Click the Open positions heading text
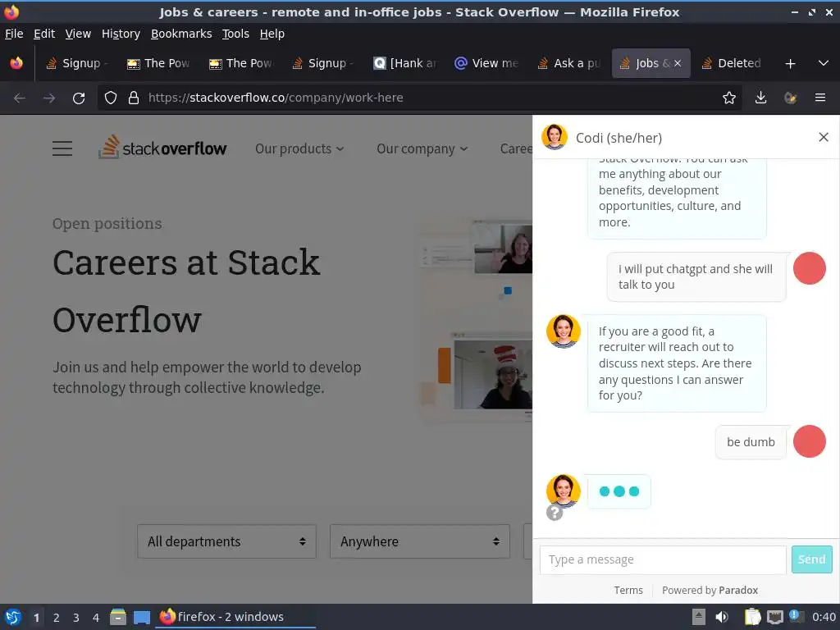Image resolution: width=840 pixels, height=630 pixels. pos(107,223)
